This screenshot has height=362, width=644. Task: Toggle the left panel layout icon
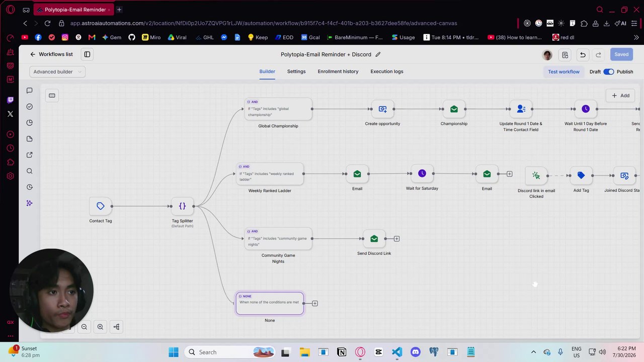pyautogui.click(x=87, y=54)
